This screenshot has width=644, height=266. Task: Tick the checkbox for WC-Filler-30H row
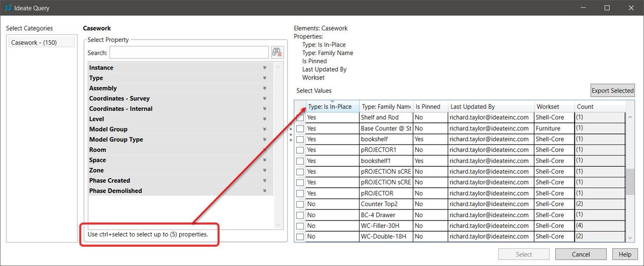[300, 226]
